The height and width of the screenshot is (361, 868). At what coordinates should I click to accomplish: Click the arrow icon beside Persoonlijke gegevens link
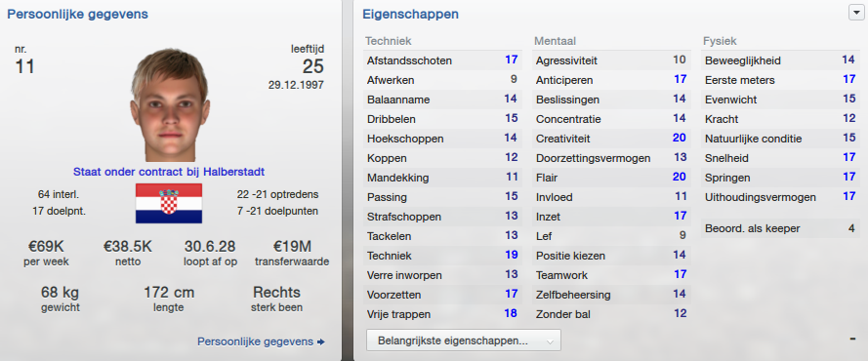tap(320, 342)
